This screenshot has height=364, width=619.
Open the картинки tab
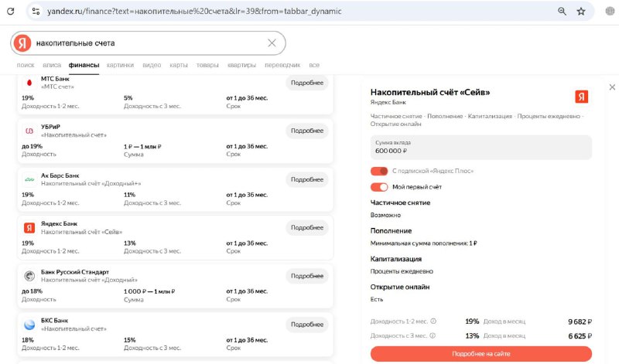tap(120, 65)
